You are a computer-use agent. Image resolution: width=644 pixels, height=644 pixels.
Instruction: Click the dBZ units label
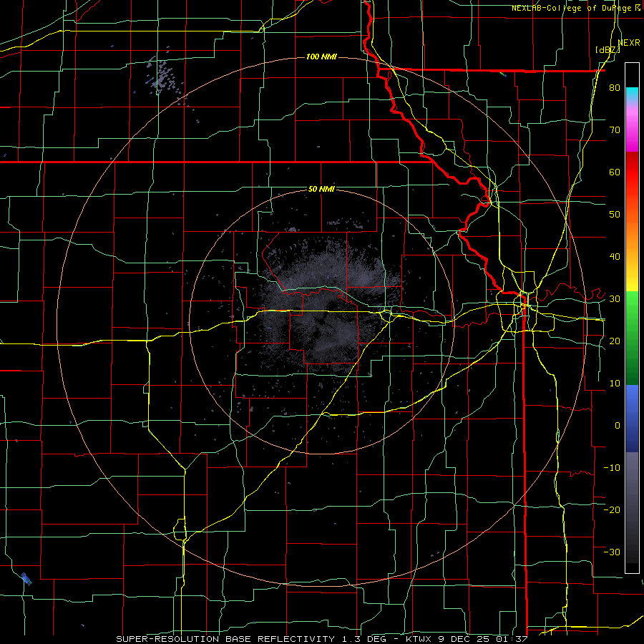pos(608,49)
